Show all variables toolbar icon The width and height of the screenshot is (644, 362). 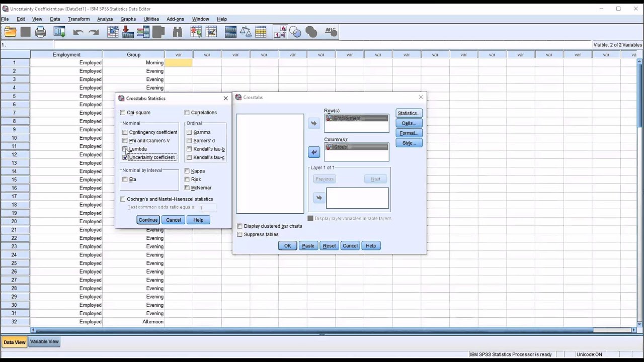click(311, 32)
